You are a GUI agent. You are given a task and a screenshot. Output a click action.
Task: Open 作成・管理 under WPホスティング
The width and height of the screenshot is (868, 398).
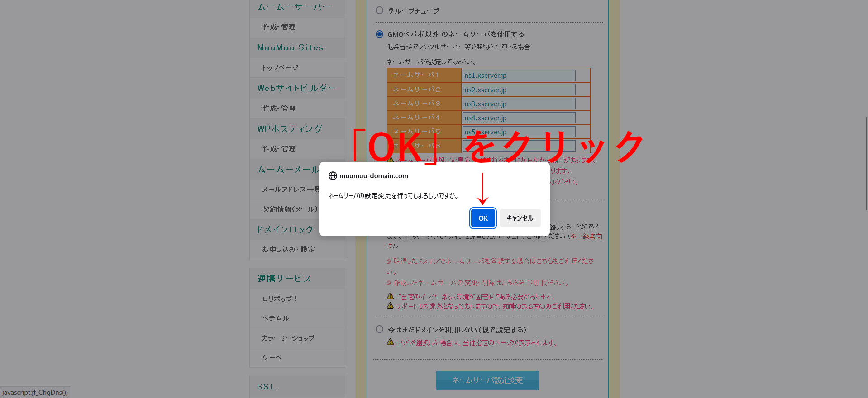(279, 149)
